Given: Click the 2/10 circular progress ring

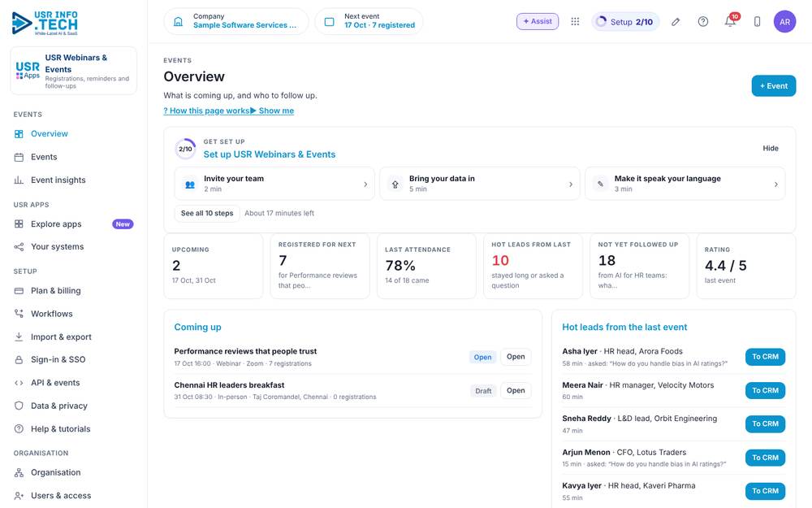Looking at the screenshot, I should [x=185, y=149].
